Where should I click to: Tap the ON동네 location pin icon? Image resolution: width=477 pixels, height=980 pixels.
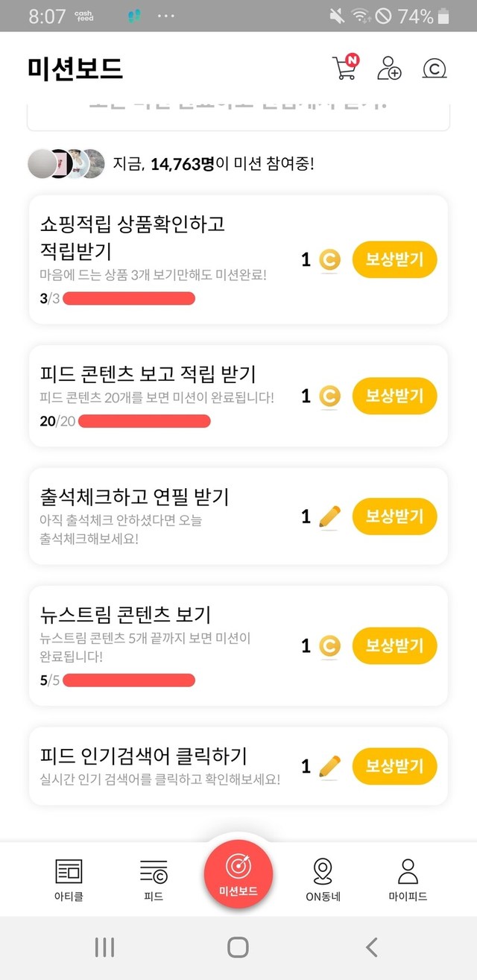[323, 870]
